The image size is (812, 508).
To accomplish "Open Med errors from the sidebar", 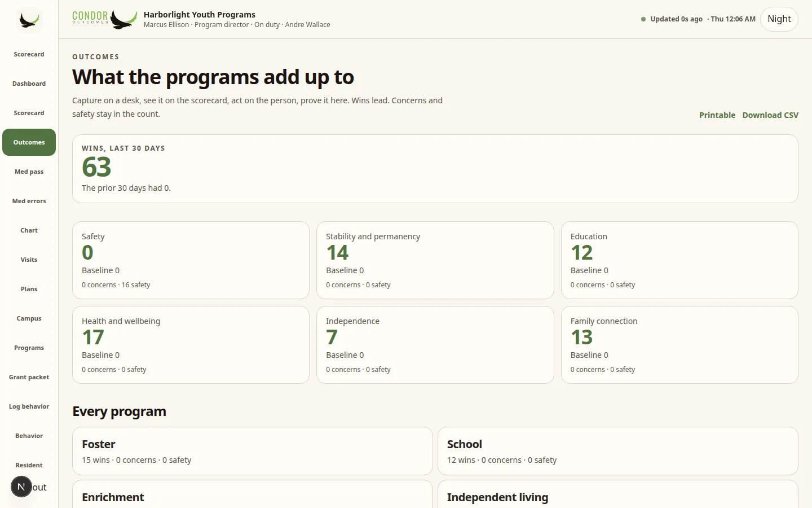I will click(29, 201).
